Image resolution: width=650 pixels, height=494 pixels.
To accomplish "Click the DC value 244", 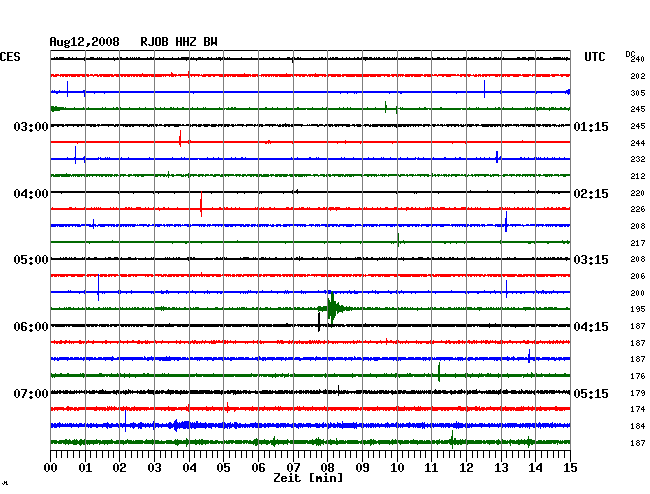I will (x=638, y=143).
